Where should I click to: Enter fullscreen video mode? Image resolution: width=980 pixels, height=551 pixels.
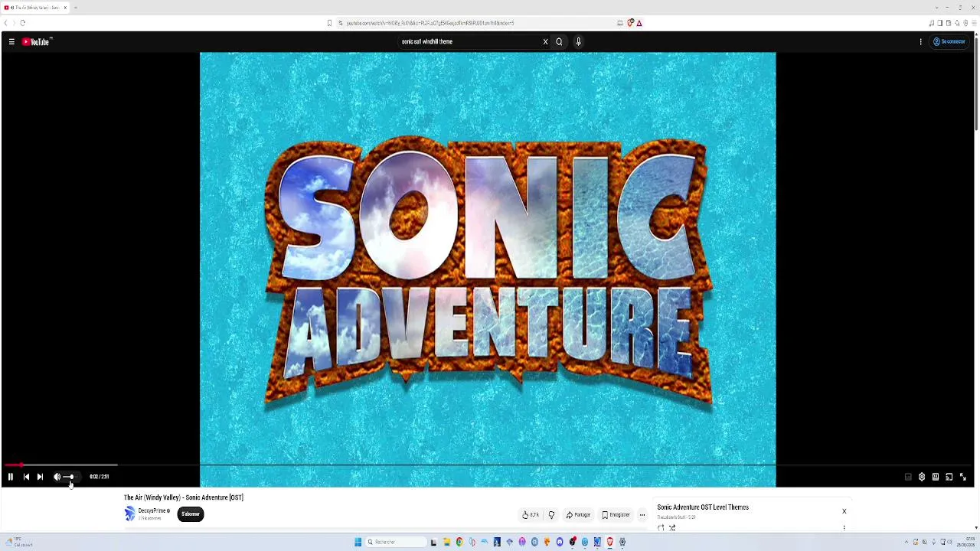962,477
